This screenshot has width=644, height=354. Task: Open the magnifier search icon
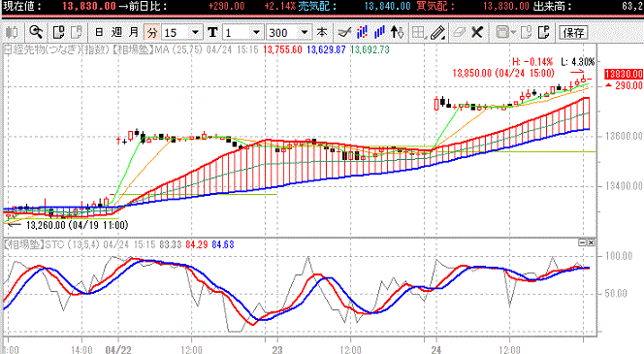point(36,32)
